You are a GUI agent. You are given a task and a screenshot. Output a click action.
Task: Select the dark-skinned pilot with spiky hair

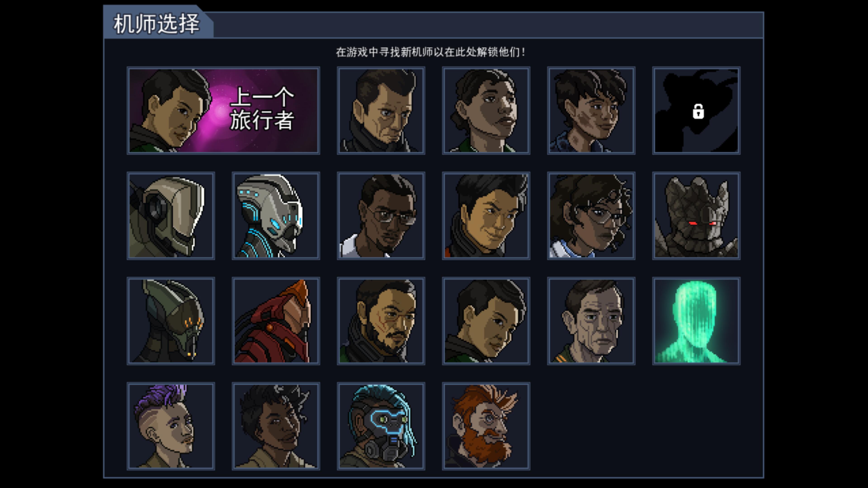point(276,426)
